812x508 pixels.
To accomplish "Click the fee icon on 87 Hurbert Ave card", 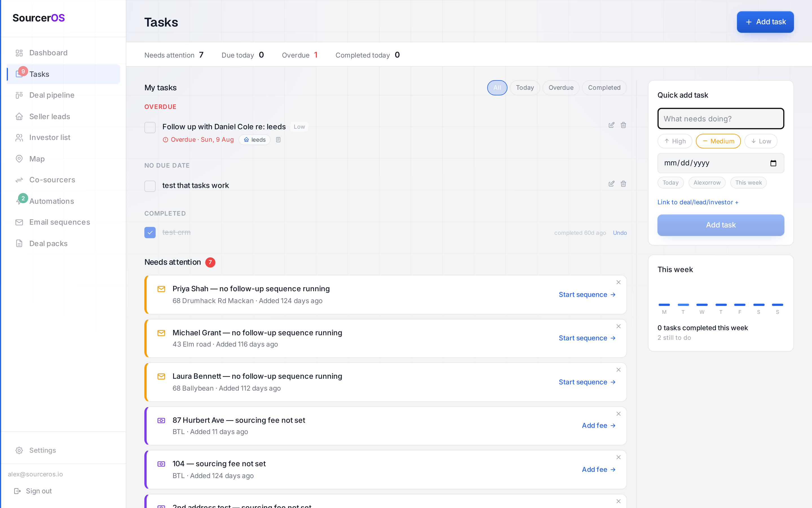I will coord(161,420).
